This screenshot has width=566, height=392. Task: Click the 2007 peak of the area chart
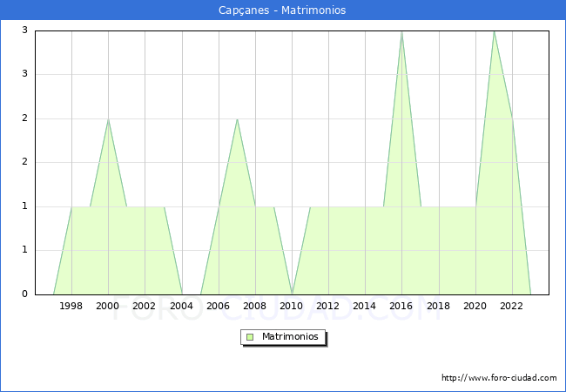237,119
